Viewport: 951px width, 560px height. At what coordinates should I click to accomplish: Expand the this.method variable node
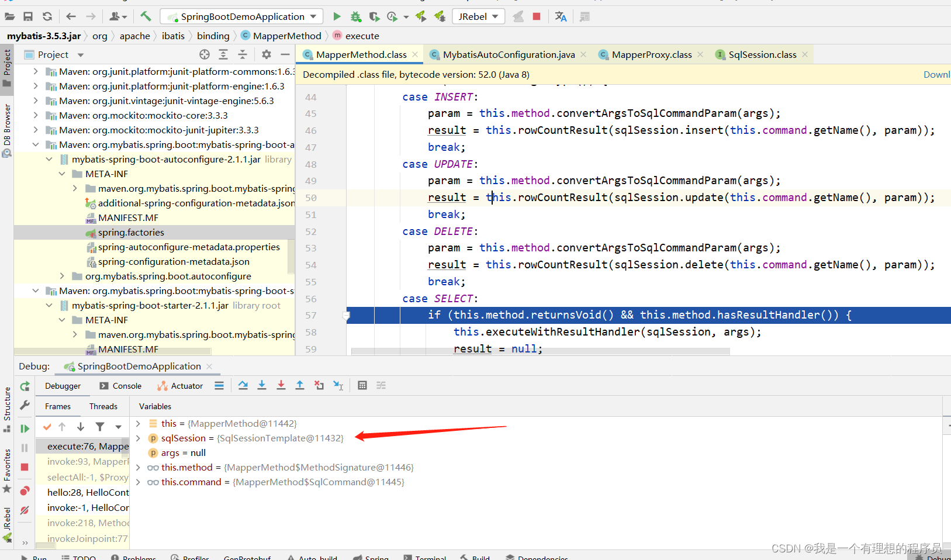pyautogui.click(x=138, y=467)
